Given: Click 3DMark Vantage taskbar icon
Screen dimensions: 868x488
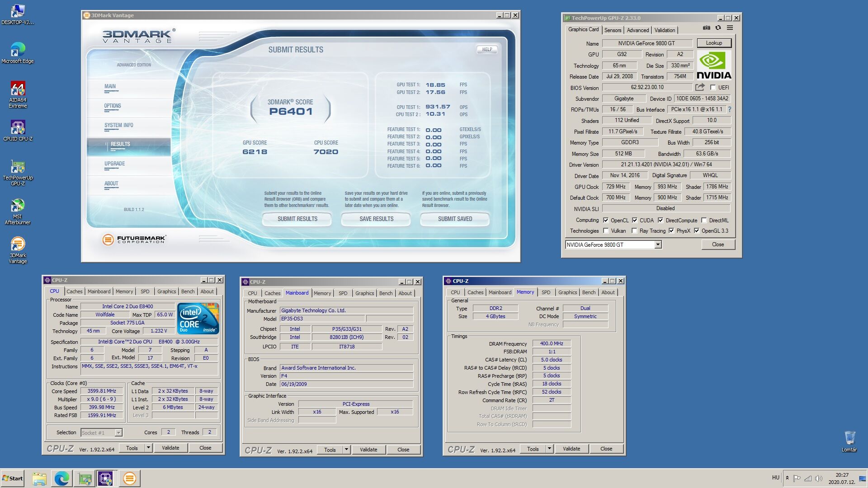Looking at the screenshot, I should 129,479.
